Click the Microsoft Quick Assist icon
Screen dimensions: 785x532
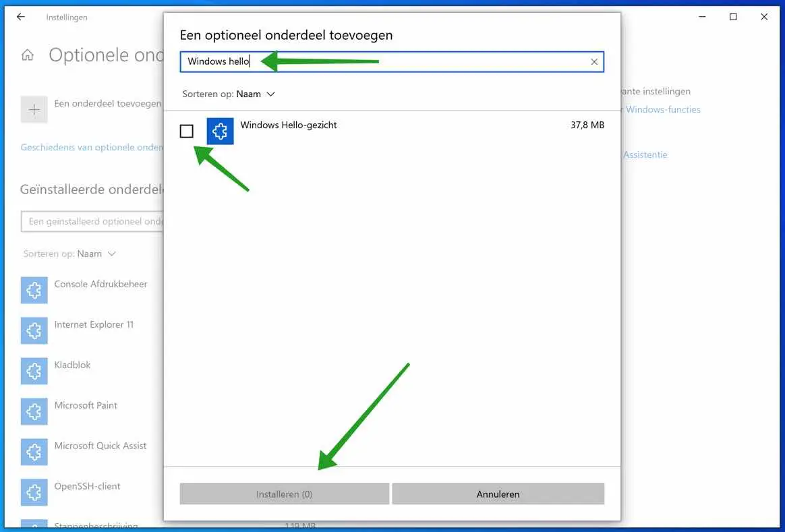click(34, 452)
